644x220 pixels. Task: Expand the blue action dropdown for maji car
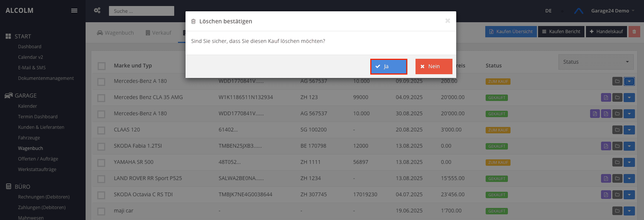coord(629,211)
